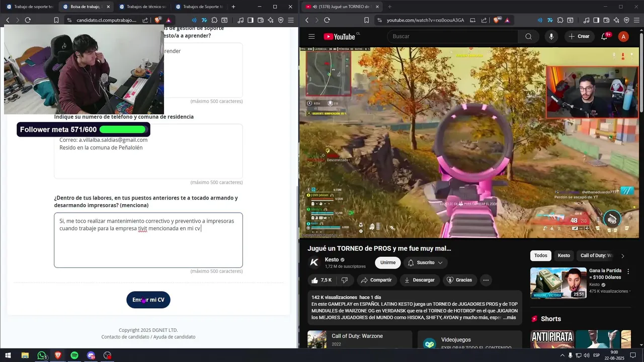Open Leo AI icon in left window
Screen dimensions: 644x362
click(271, 20)
